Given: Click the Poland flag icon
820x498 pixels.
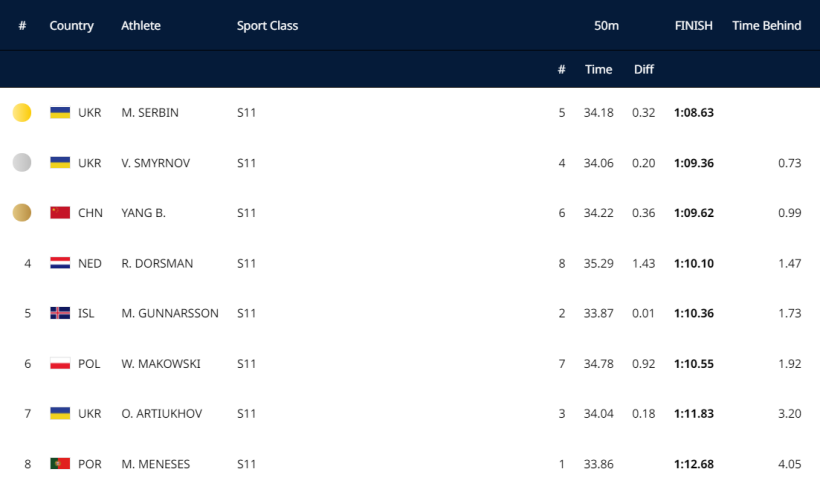Looking at the screenshot, I should (60, 364).
